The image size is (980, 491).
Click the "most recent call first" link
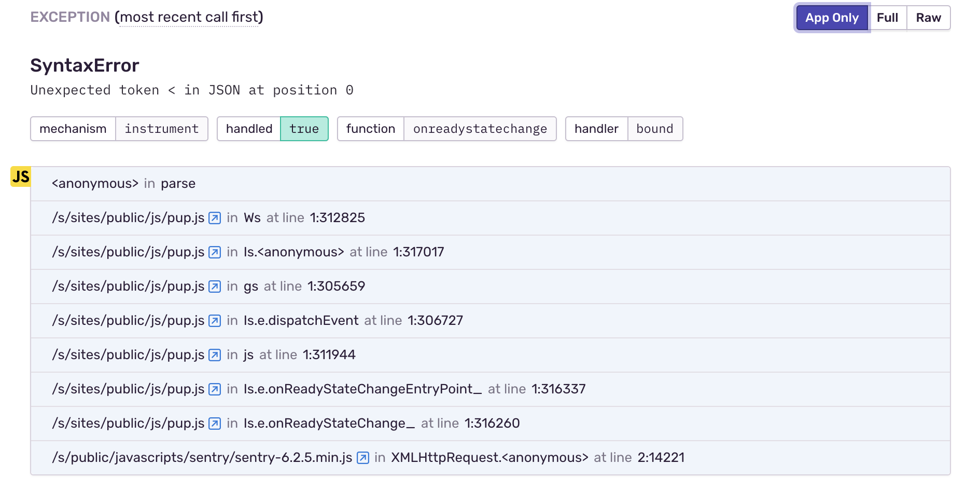click(x=189, y=17)
